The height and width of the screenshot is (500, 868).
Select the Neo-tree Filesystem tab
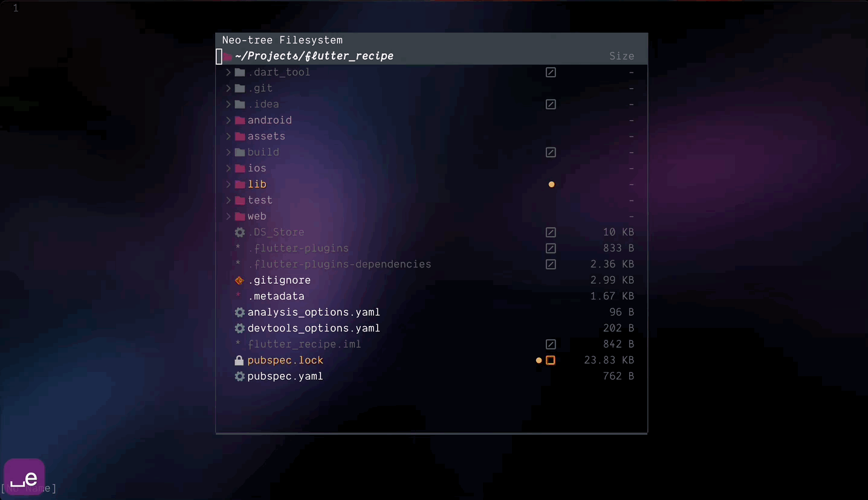coord(282,40)
